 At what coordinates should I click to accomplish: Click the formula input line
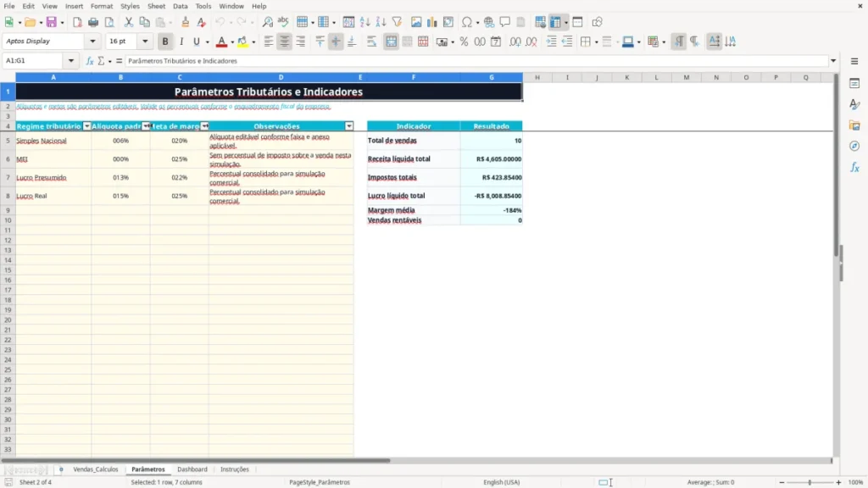[x=476, y=61]
